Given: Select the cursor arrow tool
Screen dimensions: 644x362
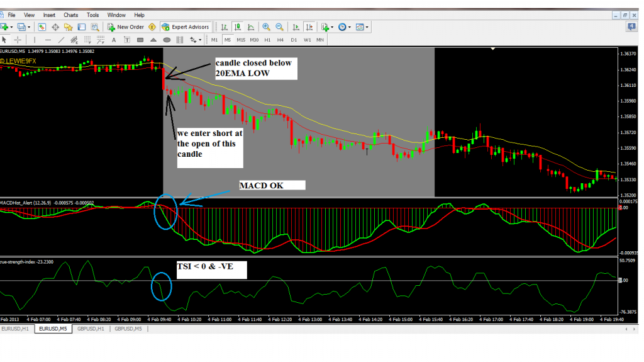Looking at the screenshot, I should click(4, 40).
